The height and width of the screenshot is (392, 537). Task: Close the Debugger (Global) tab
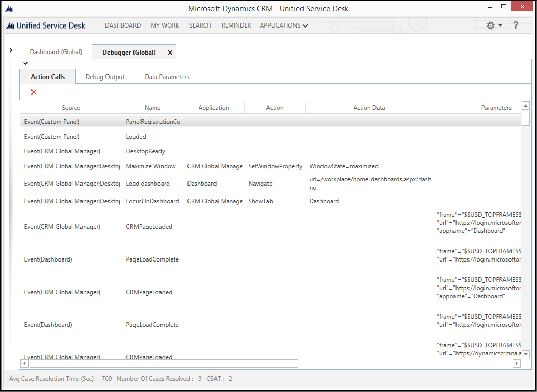click(170, 51)
